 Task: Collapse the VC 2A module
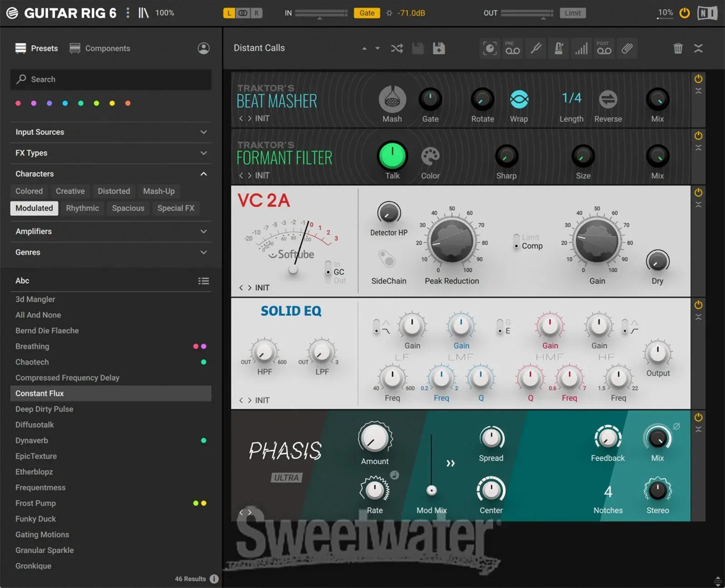point(698,204)
